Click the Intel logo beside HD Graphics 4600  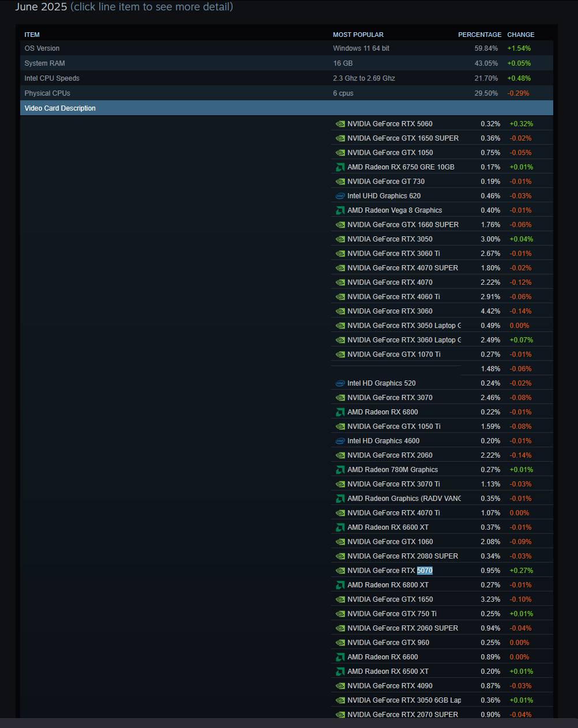(340, 441)
